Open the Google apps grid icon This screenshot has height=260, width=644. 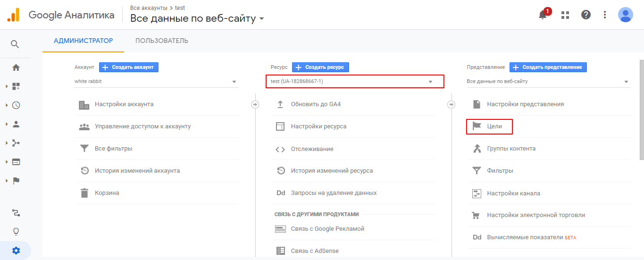(565, 15)
